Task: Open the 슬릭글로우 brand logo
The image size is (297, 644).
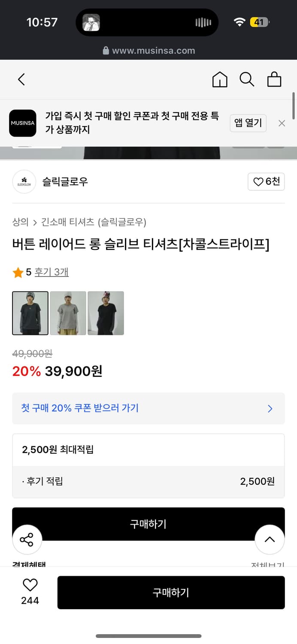Action: point(24,182)
